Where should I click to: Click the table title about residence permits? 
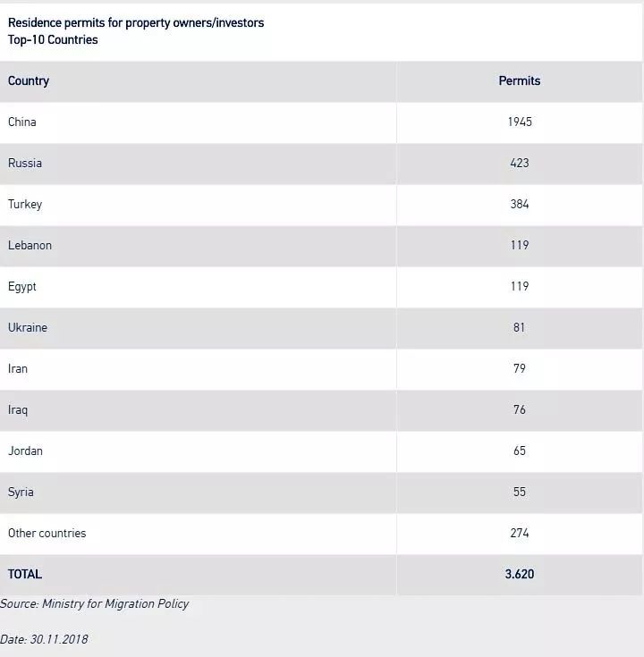tap(136, 23)
